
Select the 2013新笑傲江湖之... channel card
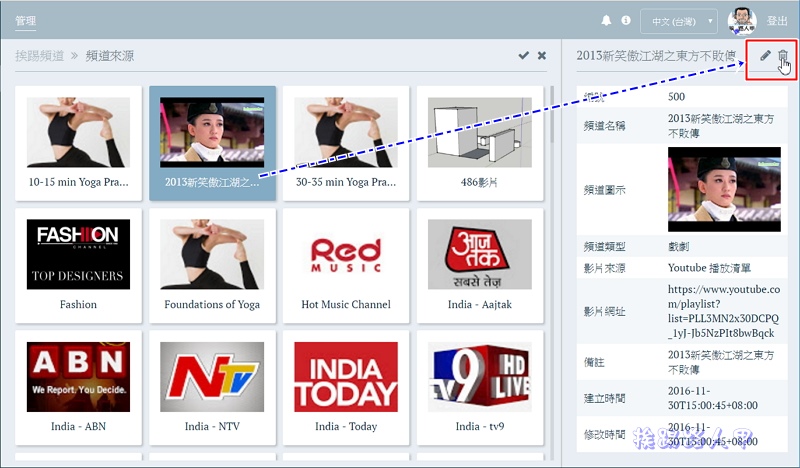212,143
